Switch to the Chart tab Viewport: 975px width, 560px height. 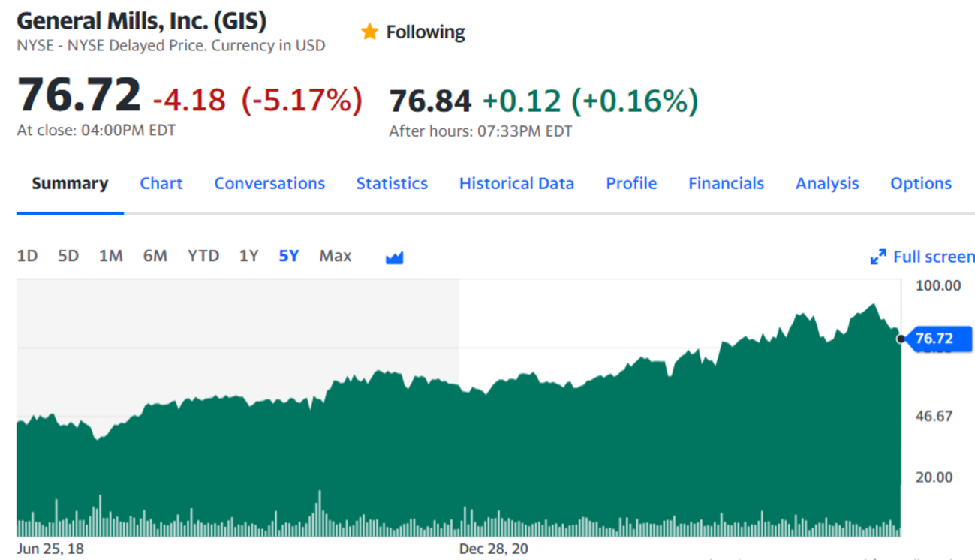pyautogui.click(x=161, y=184)
